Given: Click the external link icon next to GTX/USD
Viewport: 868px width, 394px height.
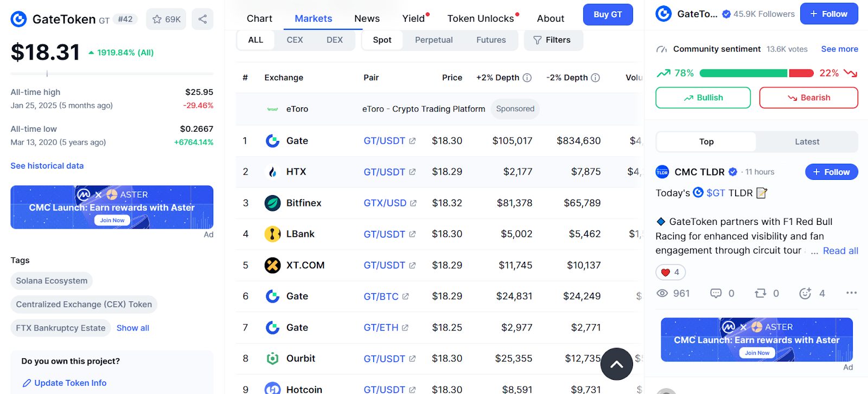Looking at the screenshot, I should 413,203.
